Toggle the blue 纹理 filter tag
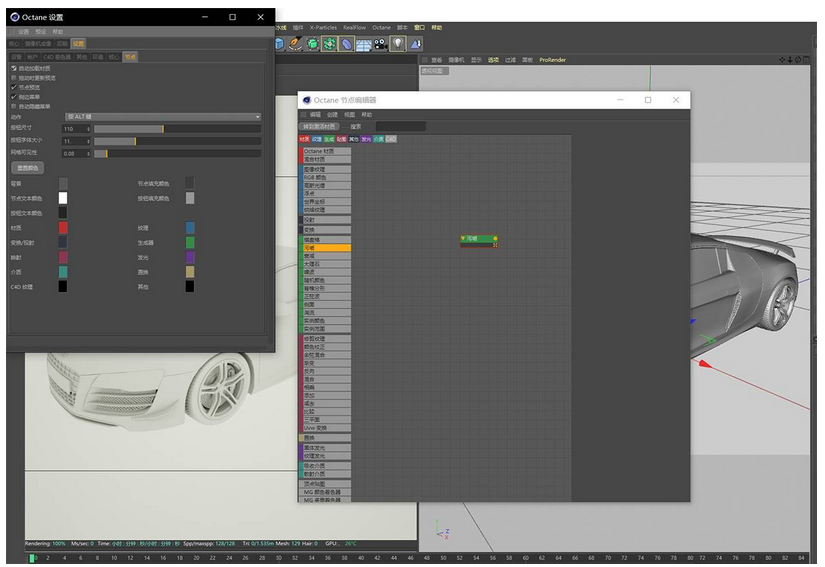 click(317, 139)
